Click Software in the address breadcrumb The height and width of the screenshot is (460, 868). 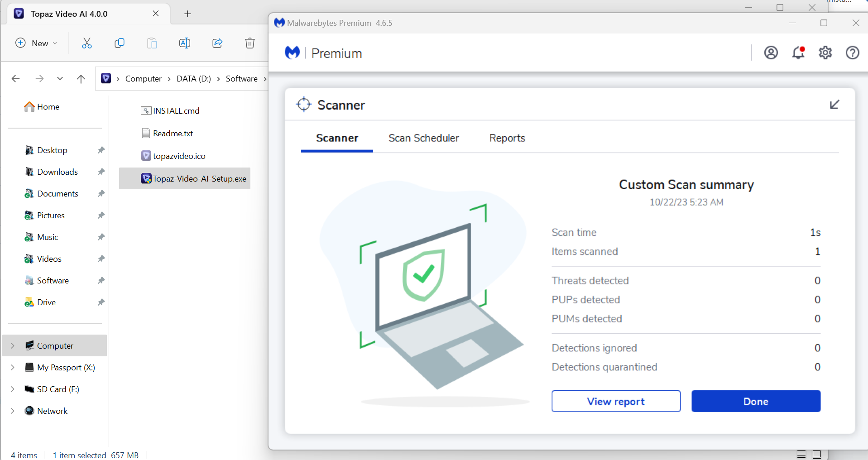pos(242,79)
